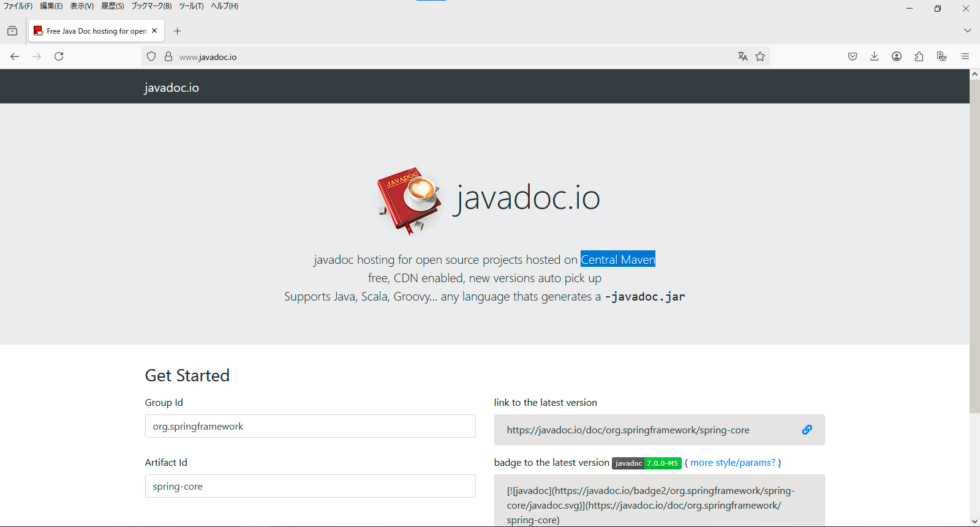The width and height of the screenshot is (980, 527).
Task: Translate this page icon
Action: click(743, 56)
